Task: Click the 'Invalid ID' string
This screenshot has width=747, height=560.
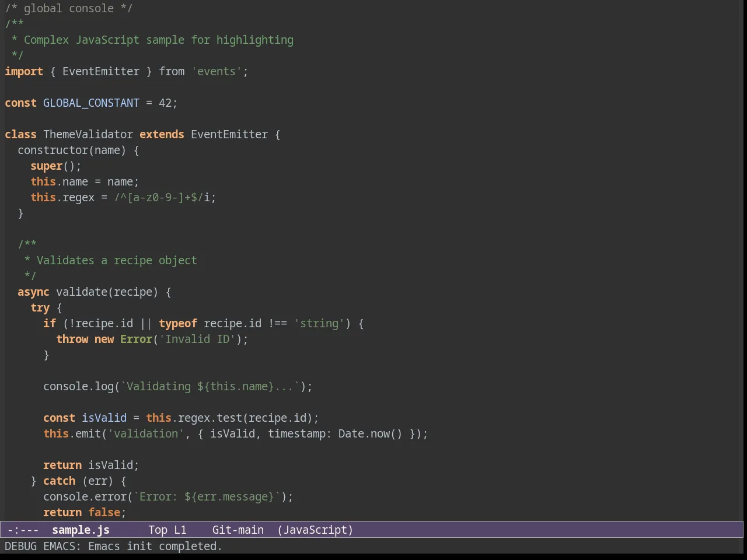Action: (197, 339)
